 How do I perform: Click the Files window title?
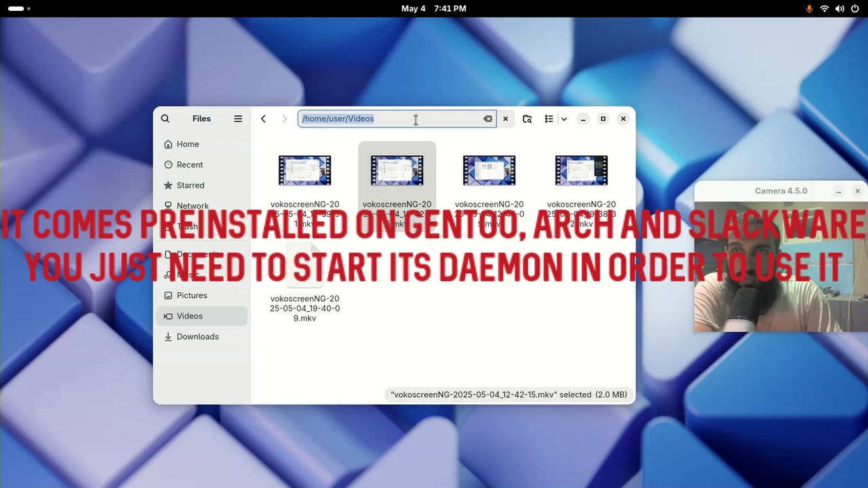[x=201, y=119]
